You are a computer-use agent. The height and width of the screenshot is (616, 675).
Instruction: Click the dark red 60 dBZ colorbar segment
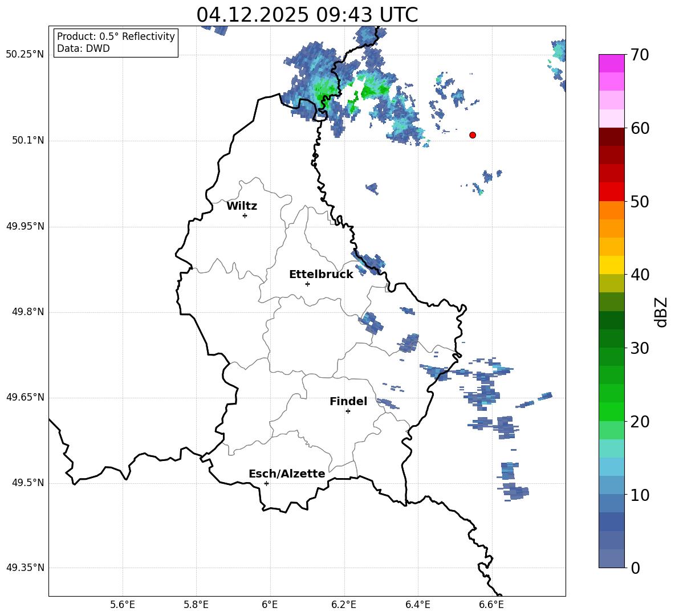pos(611,137)
